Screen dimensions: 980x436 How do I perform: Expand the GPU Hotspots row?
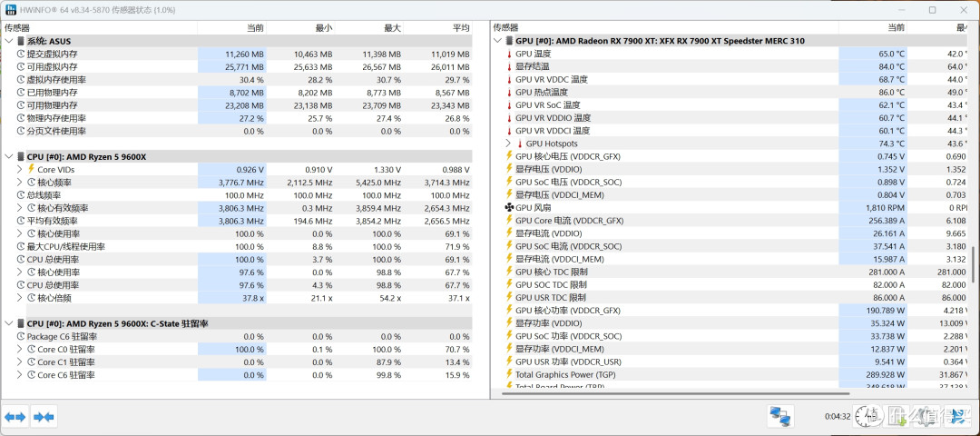click(x=508, y=144)
